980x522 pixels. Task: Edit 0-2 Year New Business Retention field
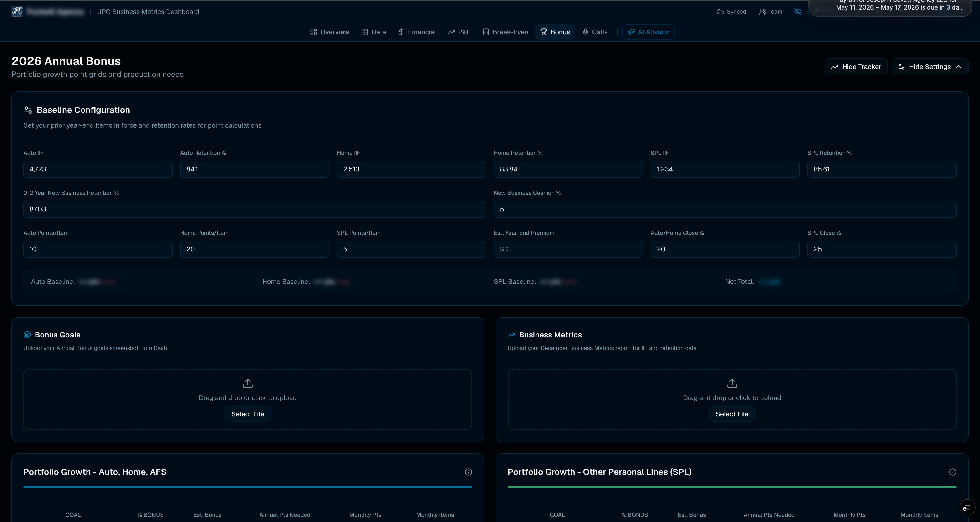pyautogui.click(x=255, y=209)
